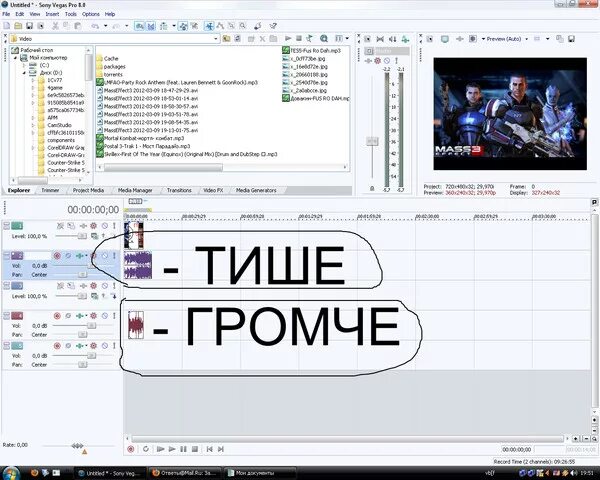The height and width of the screenshot is (480, 600).
Task: Switch to the Media Generators tab
Action: (256, 190)
